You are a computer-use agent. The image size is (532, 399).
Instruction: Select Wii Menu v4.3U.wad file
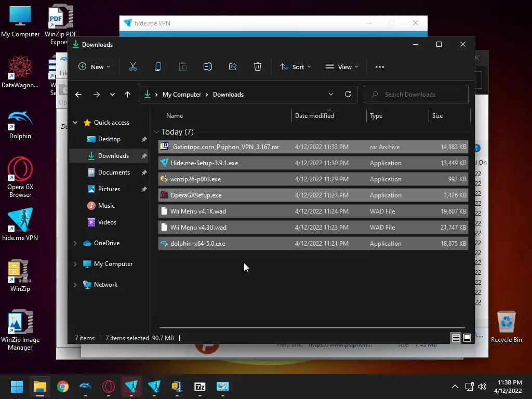click(313, 228)
